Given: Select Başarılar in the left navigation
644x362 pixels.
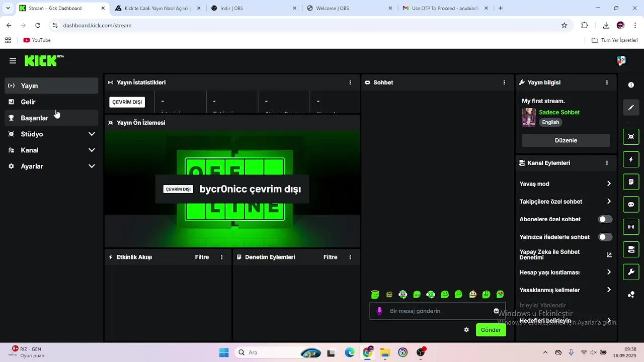Looking at the screenshot, I should pos(52,118).
